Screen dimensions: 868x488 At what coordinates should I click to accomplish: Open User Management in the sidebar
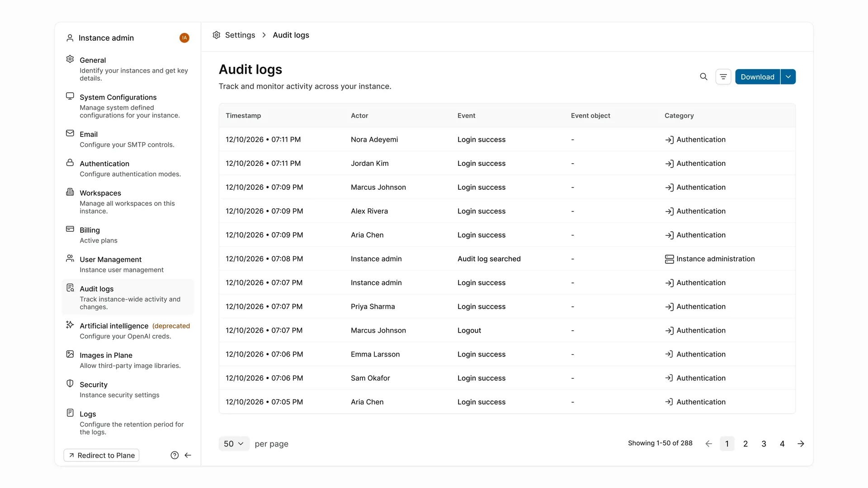(128, 264)
